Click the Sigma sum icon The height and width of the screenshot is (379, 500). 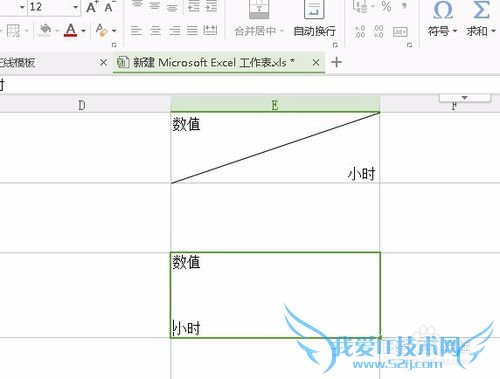point(481,10)
